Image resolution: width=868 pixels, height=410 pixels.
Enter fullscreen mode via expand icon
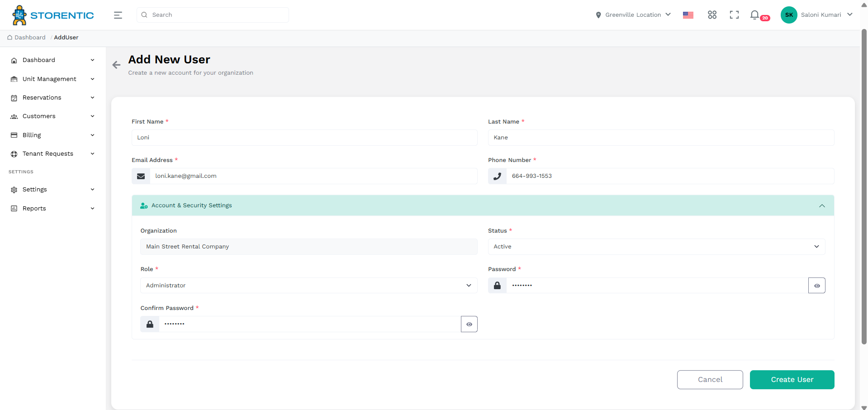[x=734, y=14]
